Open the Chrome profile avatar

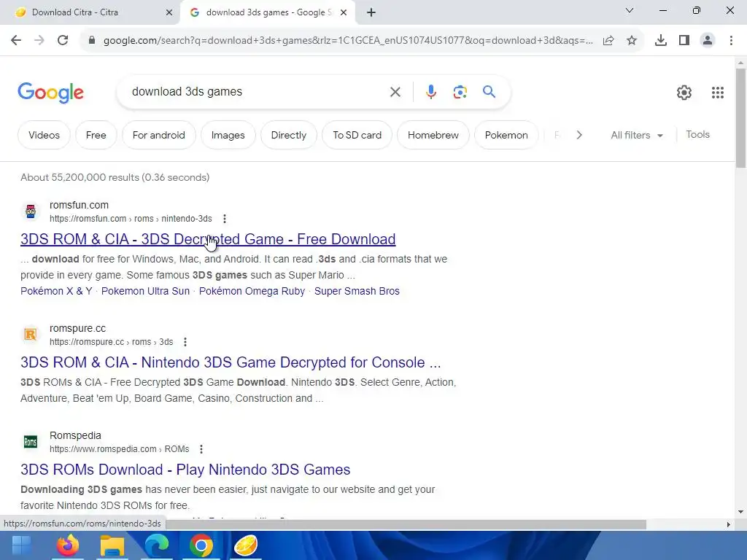[708, 41]
